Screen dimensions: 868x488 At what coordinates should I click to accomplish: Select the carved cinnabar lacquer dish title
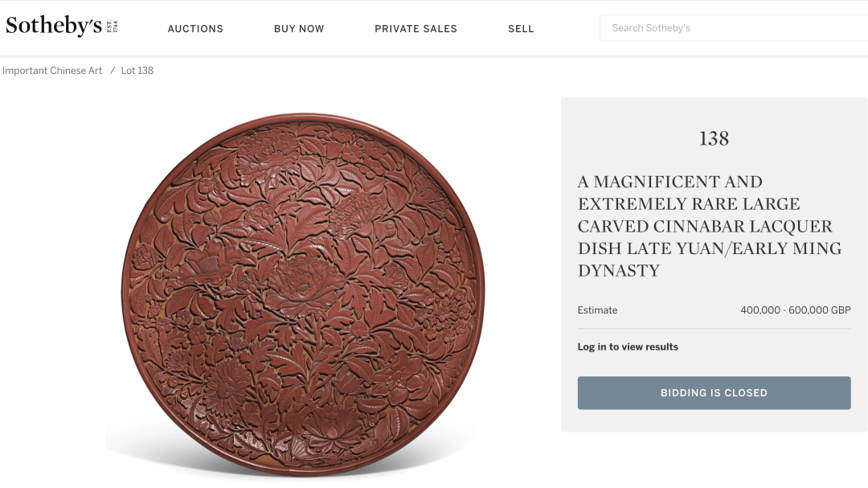click(709, 227)
